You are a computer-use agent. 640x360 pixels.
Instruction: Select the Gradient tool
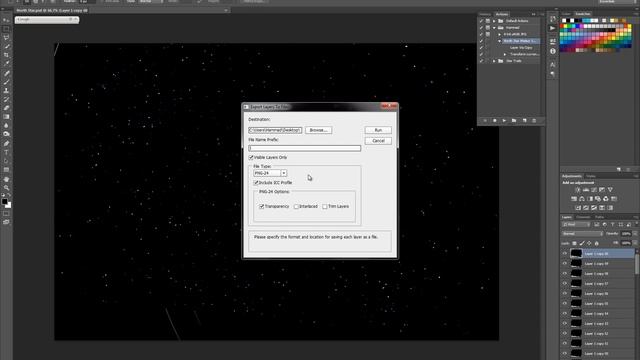click(6, 117)
